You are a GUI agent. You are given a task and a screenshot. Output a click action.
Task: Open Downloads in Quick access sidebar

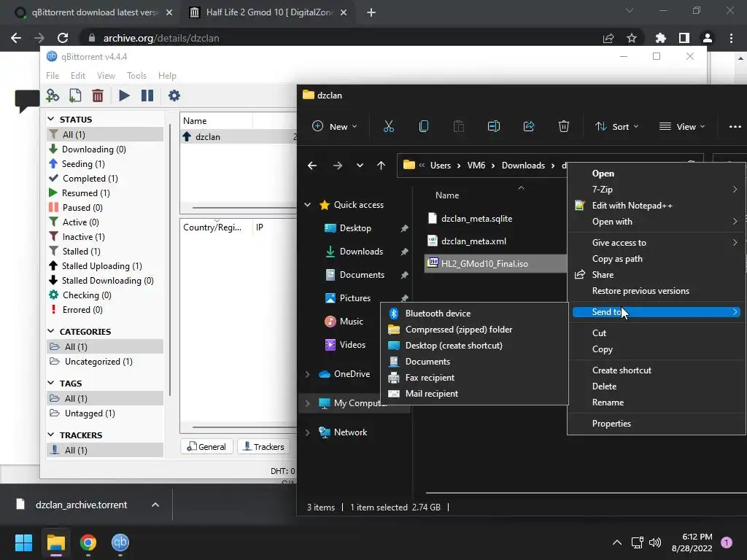pos(360,252)
